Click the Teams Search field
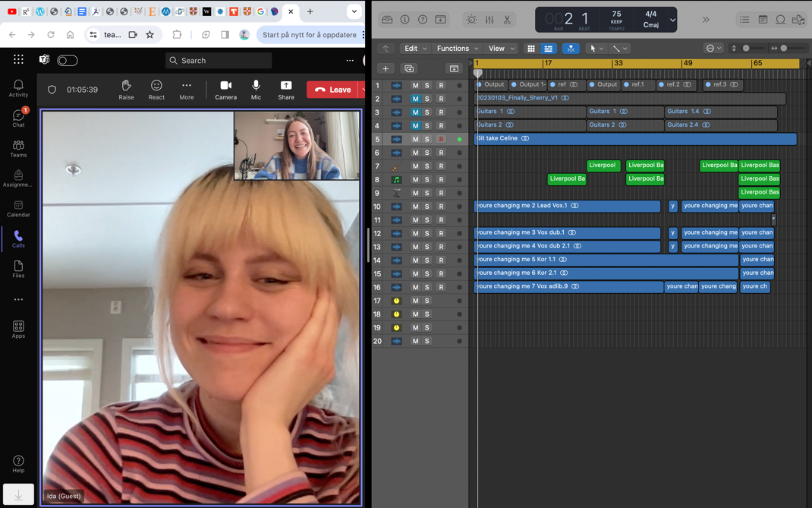812x508 pixels. [219, 60]
